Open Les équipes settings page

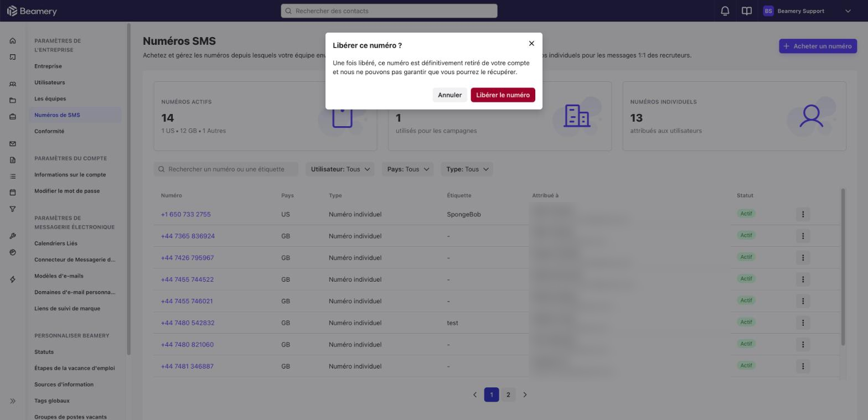click(50, 98)
